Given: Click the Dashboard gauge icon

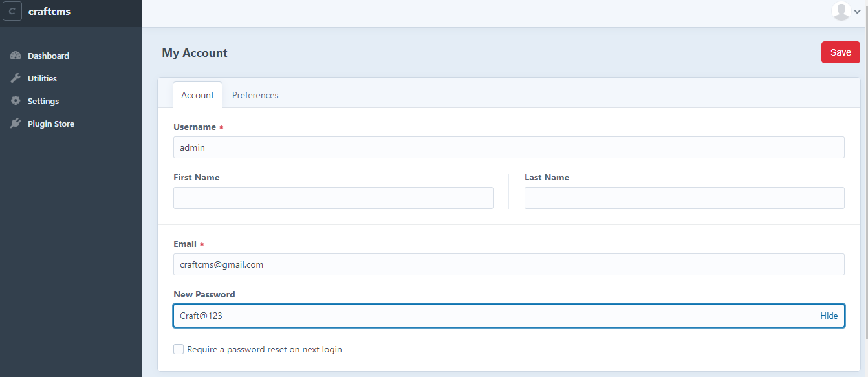Looking at the screenshot, I should [16, 56].
